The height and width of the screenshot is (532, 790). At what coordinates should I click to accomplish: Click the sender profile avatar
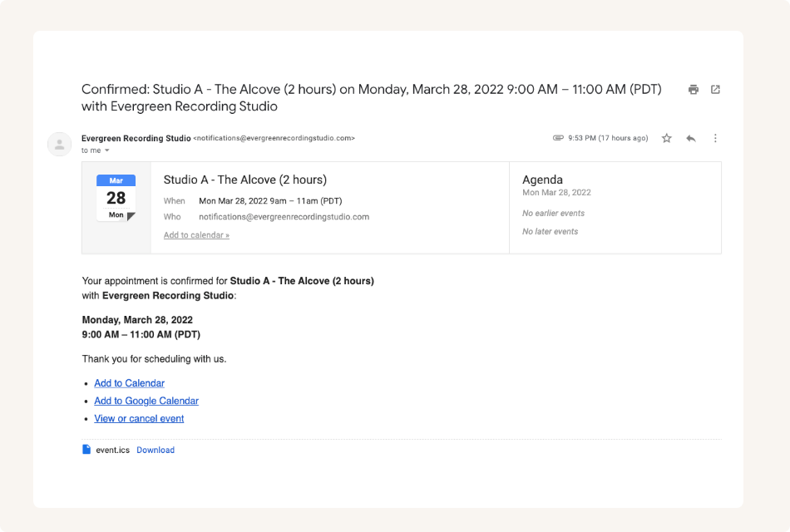[x=59, y=144]
